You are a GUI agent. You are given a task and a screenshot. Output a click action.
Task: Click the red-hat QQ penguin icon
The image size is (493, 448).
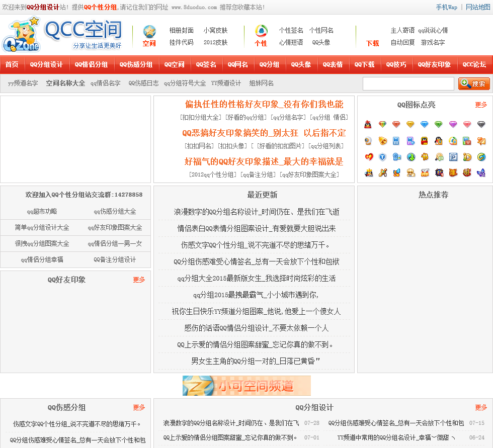pos(368,124)
